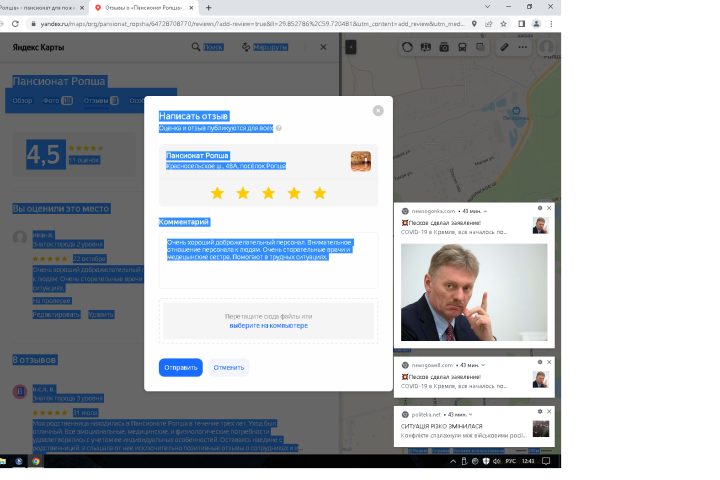720x480 pixels.
Task: Collapse the newsogonika.com notification with its chevron
Action: (x=485, y=211)
